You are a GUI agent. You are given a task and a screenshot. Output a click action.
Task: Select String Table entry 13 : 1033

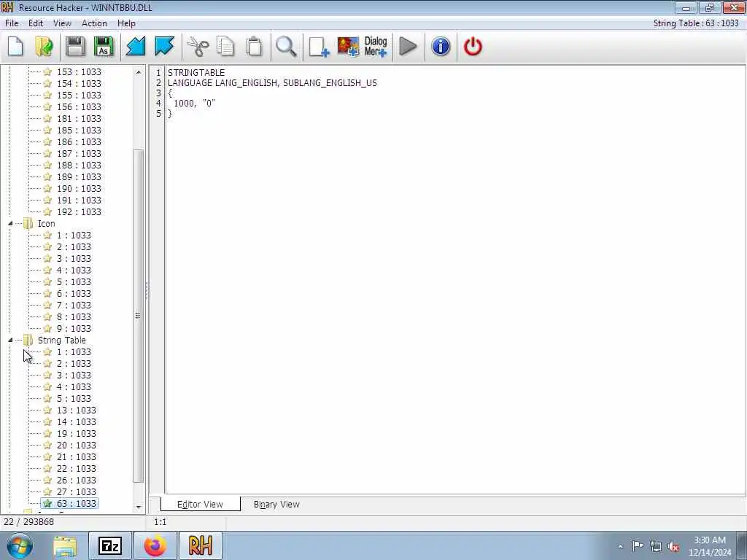coord(76,411)
